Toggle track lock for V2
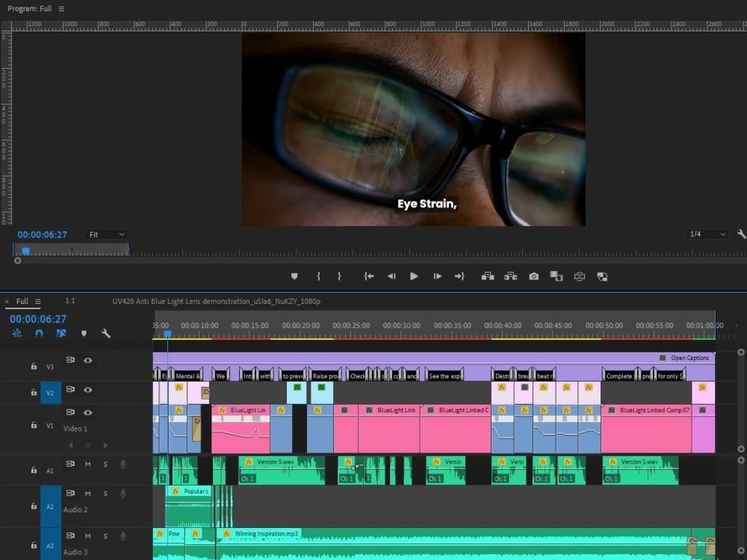The image size is (747, 560). click(34, 393)
